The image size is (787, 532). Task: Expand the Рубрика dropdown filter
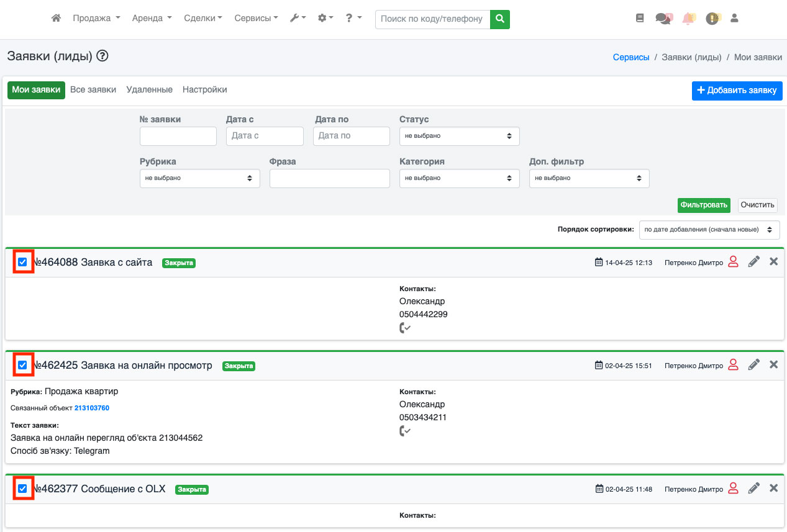(199, 178)
